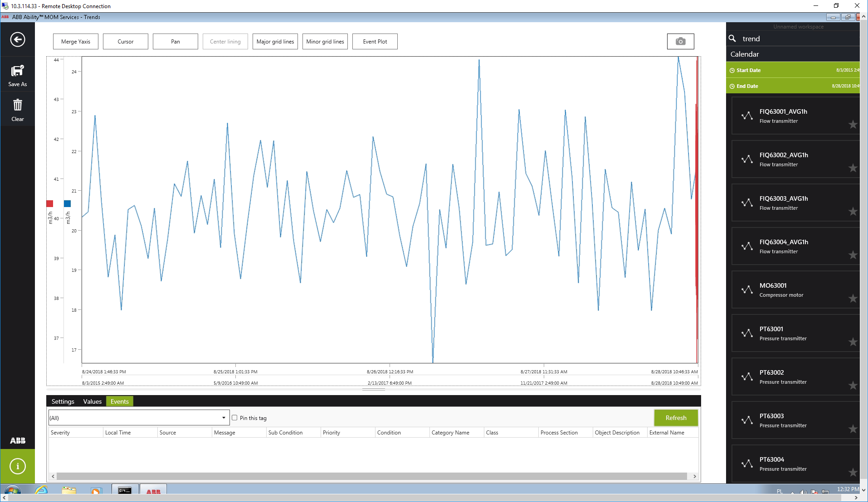This screenshot has width=868, height=502.
Task: Click the back arrow icon
Action: pyautogui.click(x=18, y=40)
